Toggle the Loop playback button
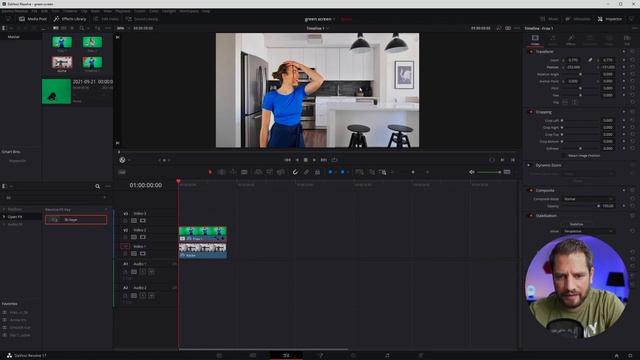The height and width of the screenshot is (360, 640). 334,160
